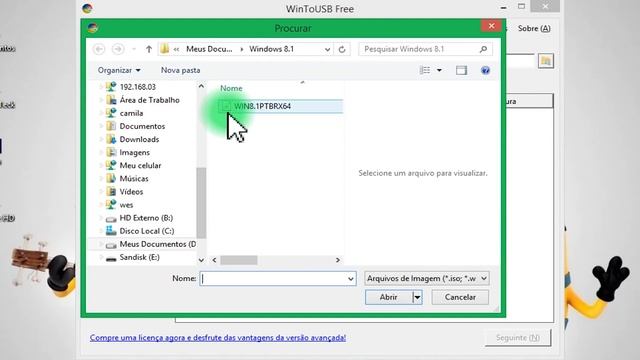Viewport: 640px width, 360px height.
Task: Open the Organizar menu
Action: click(x=119, y=70)
